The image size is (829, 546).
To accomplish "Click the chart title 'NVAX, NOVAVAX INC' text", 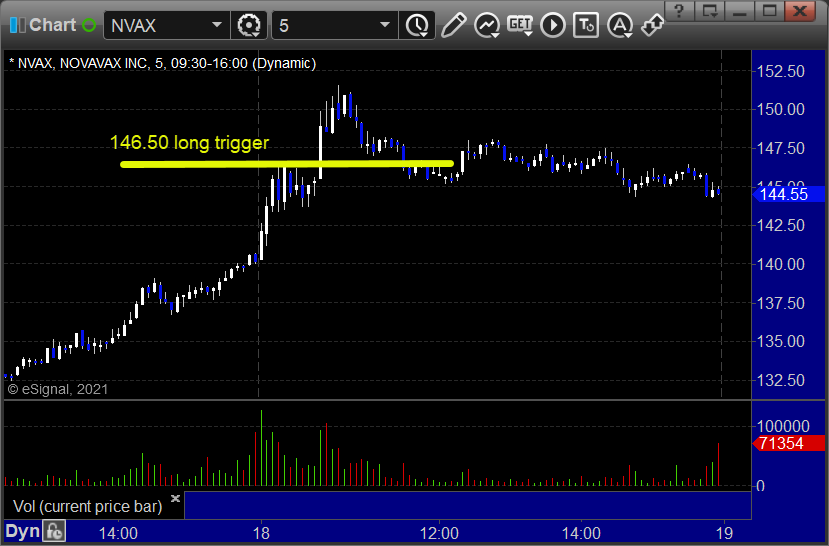I will coord(82,63).
